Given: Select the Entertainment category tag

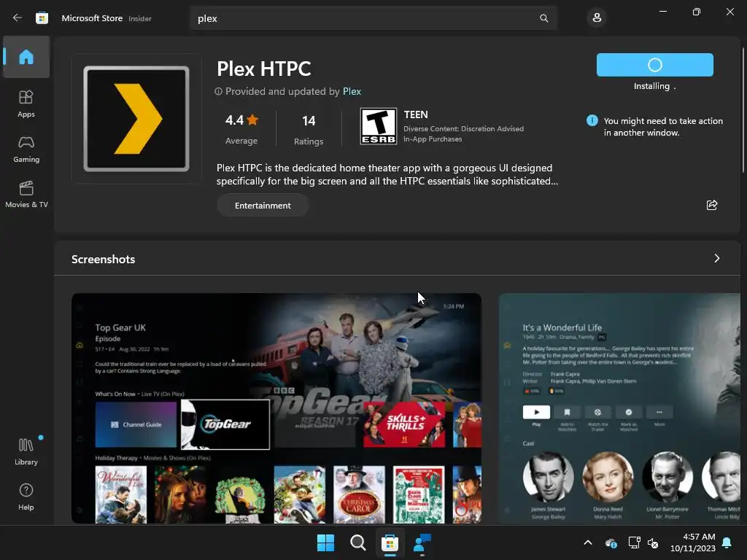Looking at the screenshot, I should click(263, 205).
